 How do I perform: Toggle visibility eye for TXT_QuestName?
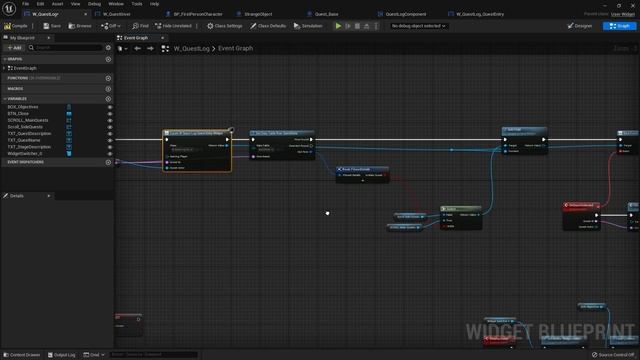(x=109, y=140)
